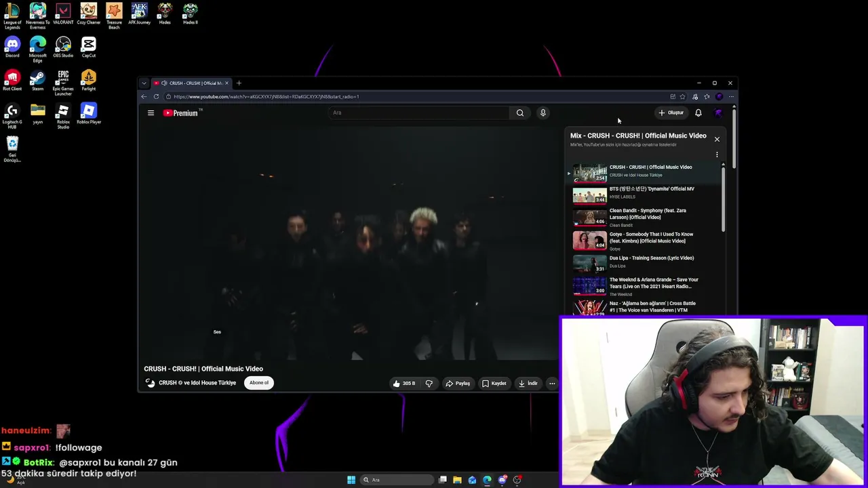Play Dua Lipa Training Season lyric video
Screen dimensions: 868x488
(x=644, y=262)
